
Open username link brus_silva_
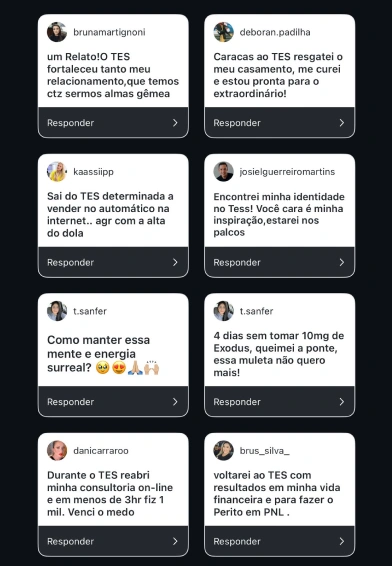click(265, 450)
